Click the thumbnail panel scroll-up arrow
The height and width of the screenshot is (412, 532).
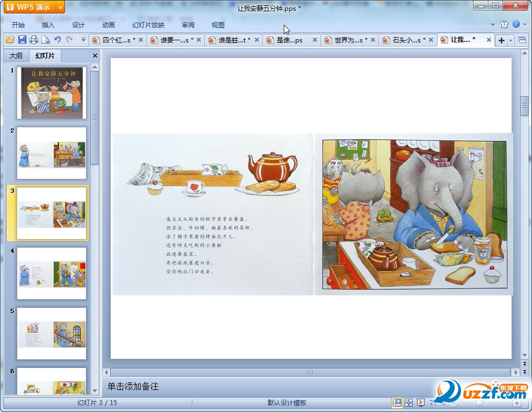[x=95, y=67]
